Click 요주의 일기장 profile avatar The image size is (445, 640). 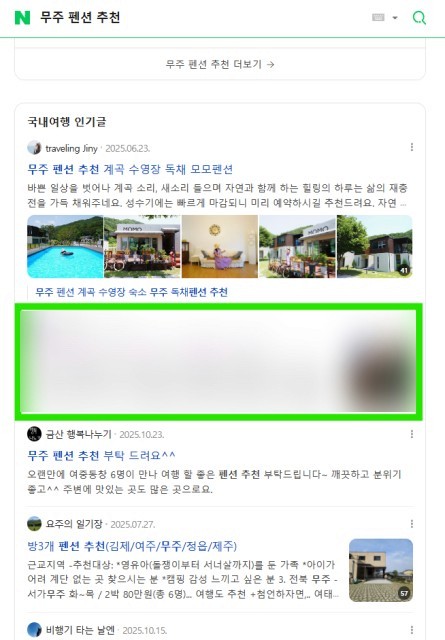pyautogui.click(x=34, y=524)
